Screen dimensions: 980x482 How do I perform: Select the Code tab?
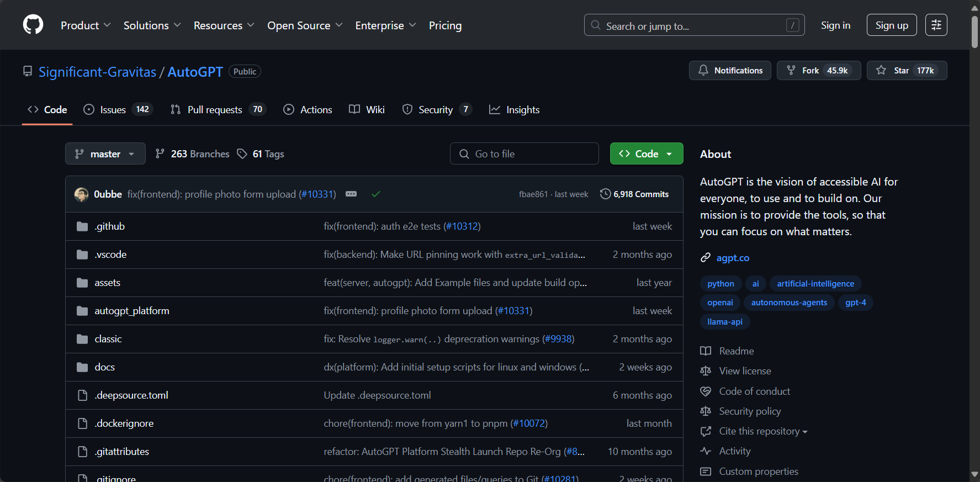coord(47,109)
